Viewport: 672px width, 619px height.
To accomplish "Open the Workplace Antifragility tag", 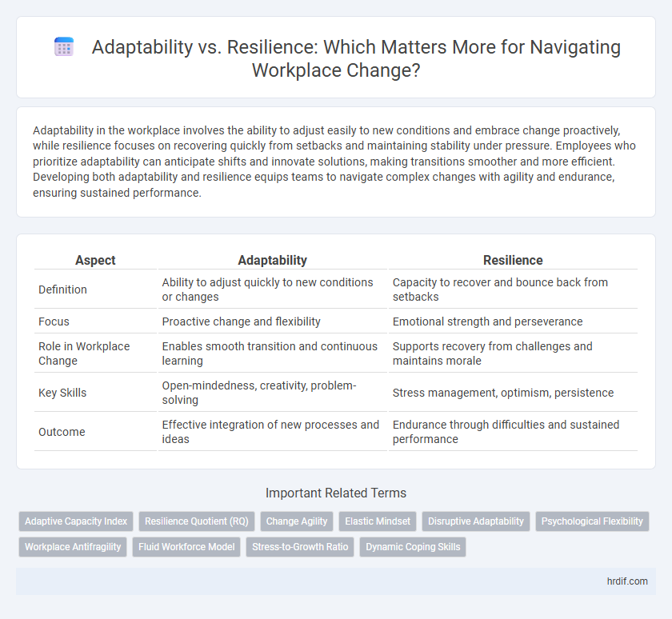I will 73,547.
